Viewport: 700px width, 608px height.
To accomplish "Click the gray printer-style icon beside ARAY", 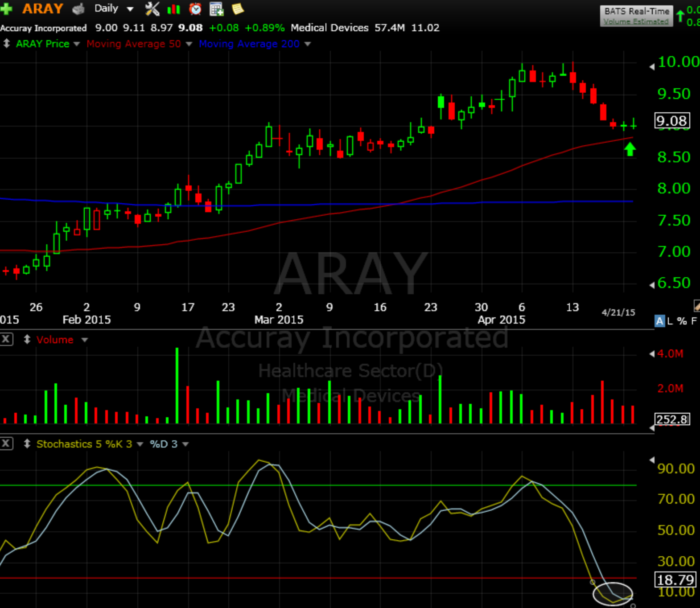I will tap(78, 9).
